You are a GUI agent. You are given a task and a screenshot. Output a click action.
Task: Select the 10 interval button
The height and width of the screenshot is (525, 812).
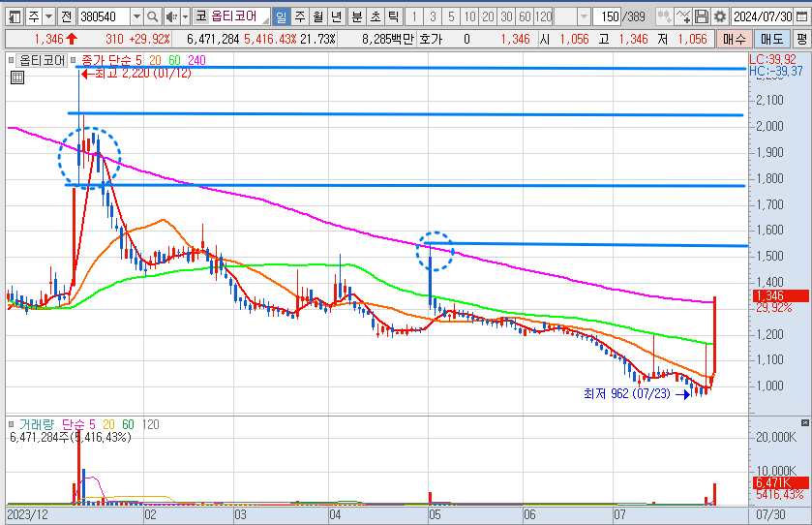pos(469,17)
